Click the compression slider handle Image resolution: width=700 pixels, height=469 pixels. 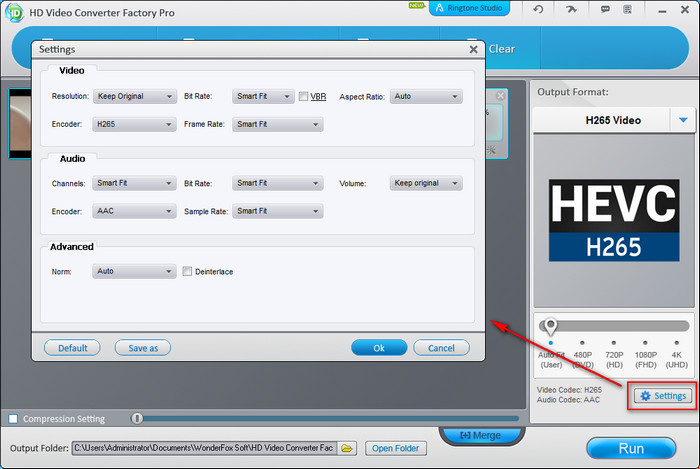point(137,419)
